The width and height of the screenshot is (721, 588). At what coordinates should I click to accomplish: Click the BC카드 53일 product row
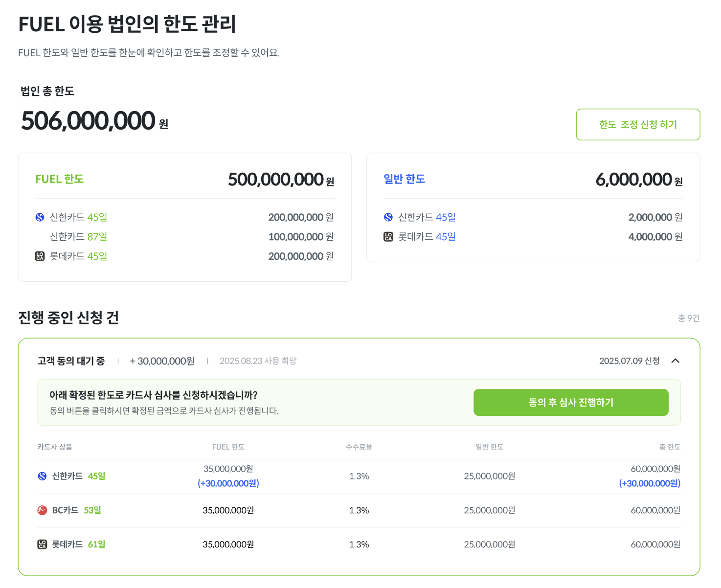tap(76, 510)
